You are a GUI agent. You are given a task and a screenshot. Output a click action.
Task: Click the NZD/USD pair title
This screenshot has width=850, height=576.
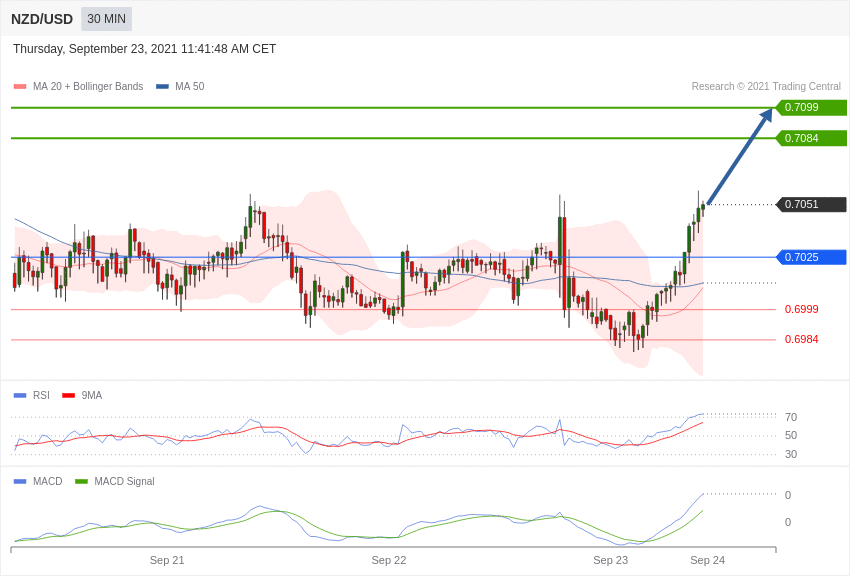[x=42, y=20]
